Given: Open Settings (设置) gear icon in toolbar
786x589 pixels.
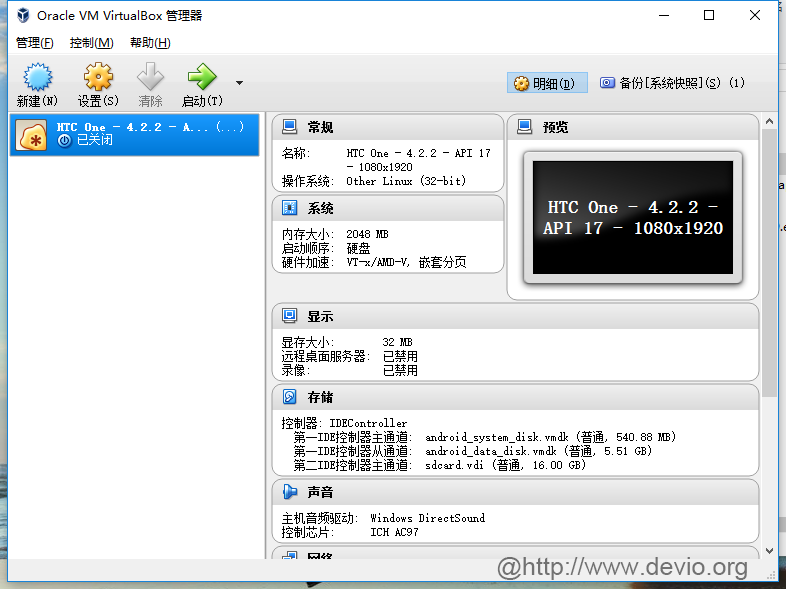Looking at the screenshot, I should [98, 77].
